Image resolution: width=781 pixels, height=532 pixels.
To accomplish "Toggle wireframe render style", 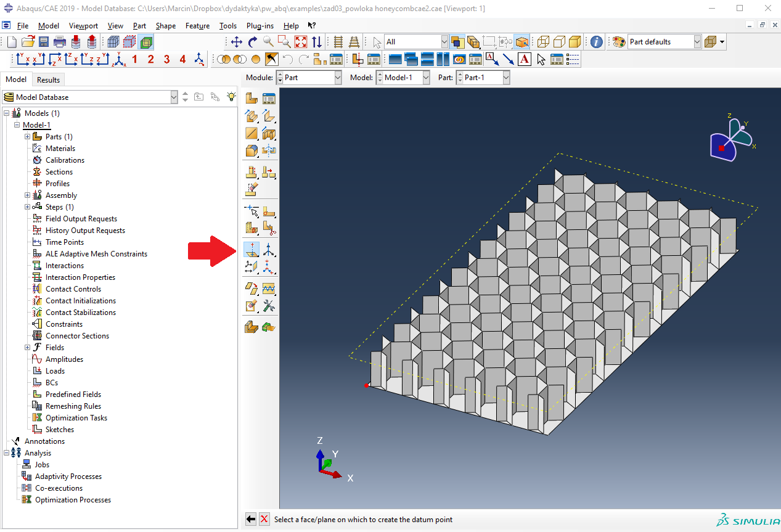I will coord(543,42).
